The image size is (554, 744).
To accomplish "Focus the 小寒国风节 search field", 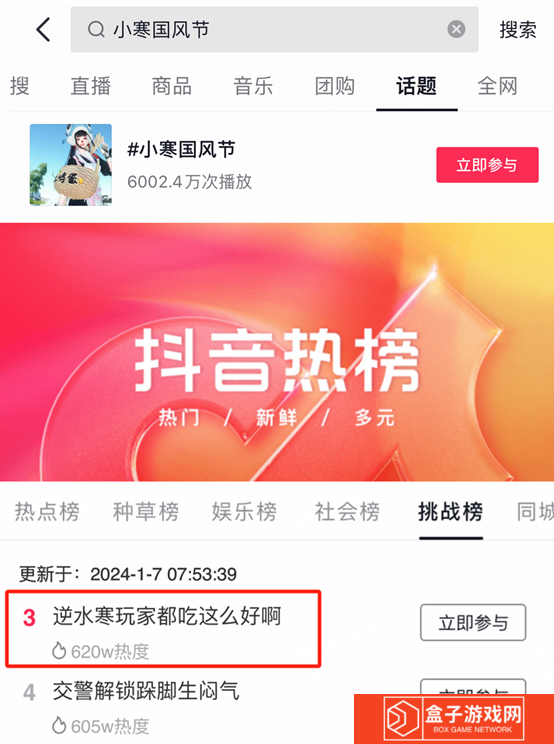I will [275, 29].
